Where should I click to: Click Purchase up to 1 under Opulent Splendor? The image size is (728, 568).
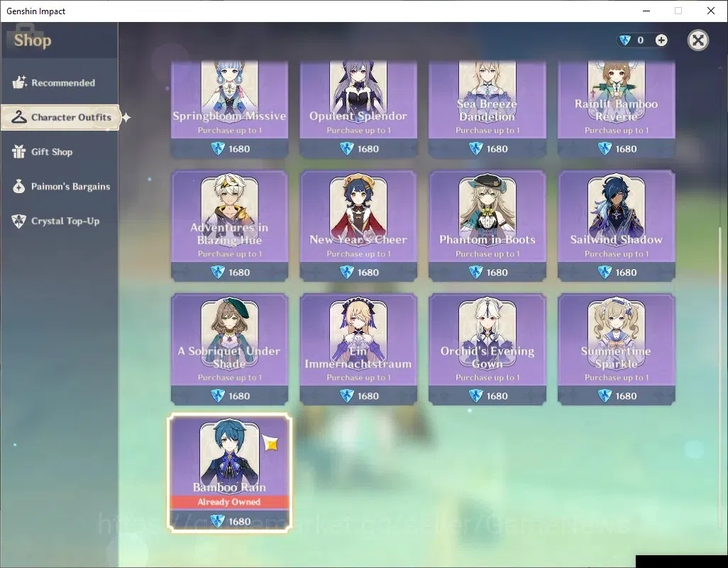point(358,131)
